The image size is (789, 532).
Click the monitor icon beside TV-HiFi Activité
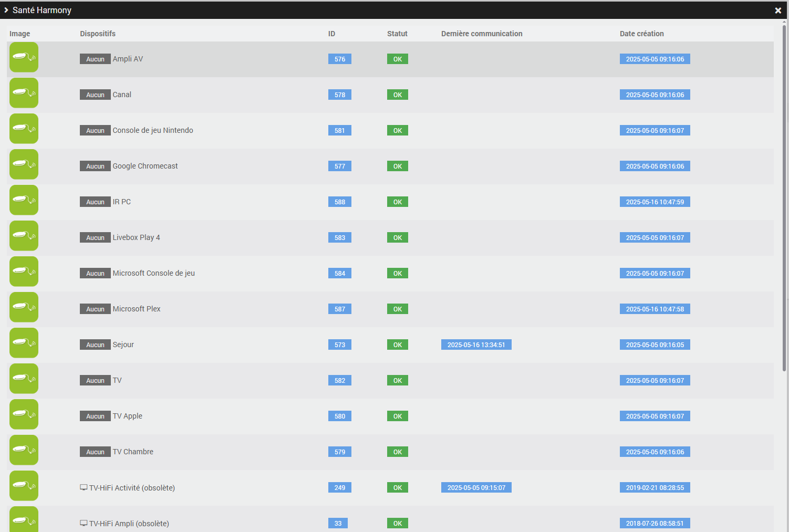(84, 487)
